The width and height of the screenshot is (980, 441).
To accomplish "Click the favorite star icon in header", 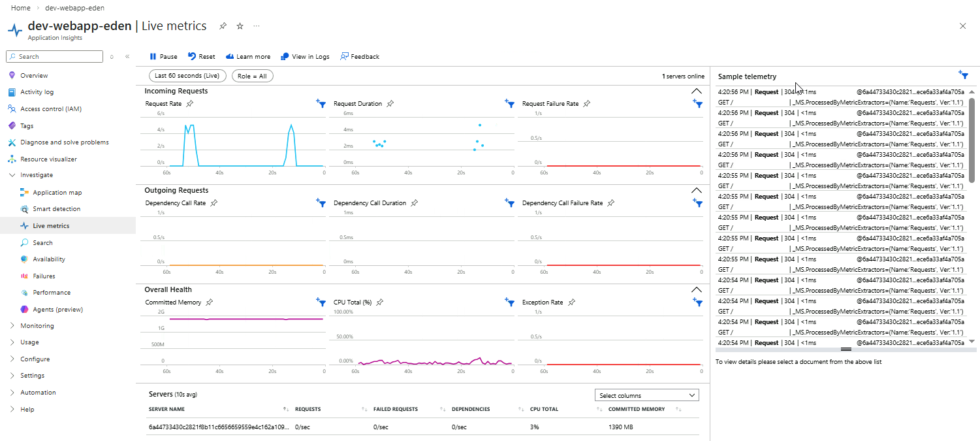I will click(x=240, y=26).
